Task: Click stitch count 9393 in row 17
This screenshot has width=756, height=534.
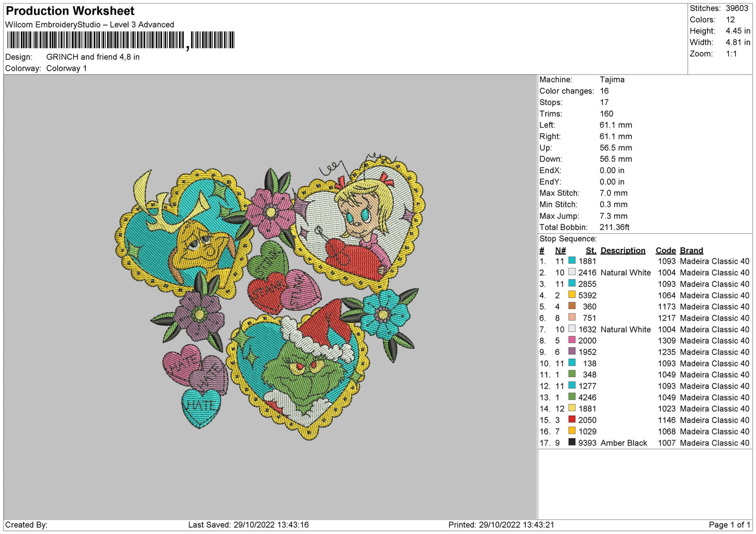Action: tap(587, 443)
